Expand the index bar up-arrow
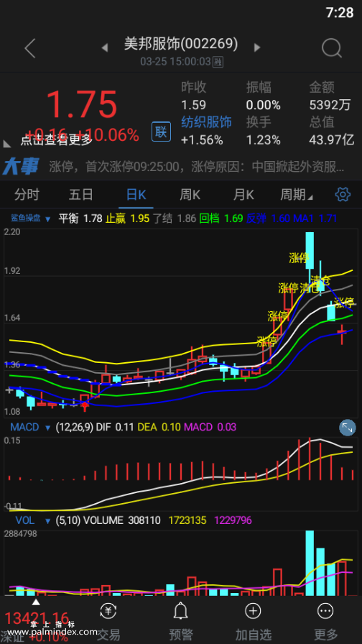Viewport: 362px width, 644px height. pyautogui.click(x=36, y=602)
